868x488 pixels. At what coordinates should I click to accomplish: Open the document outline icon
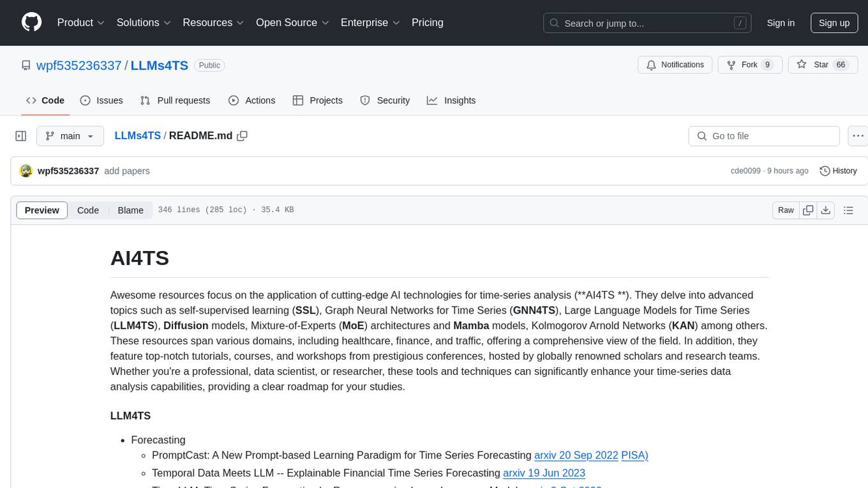pos(848,210)
